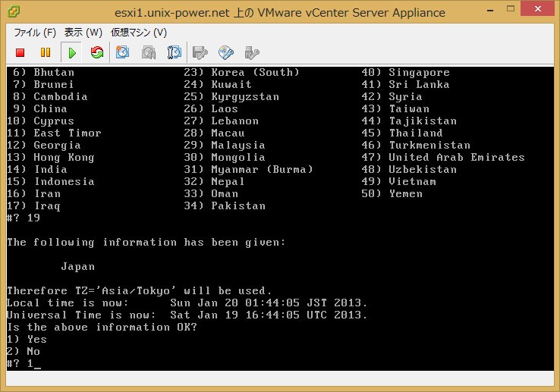Click '9) China' in the list
560x392 pixels.
[40, 108]
